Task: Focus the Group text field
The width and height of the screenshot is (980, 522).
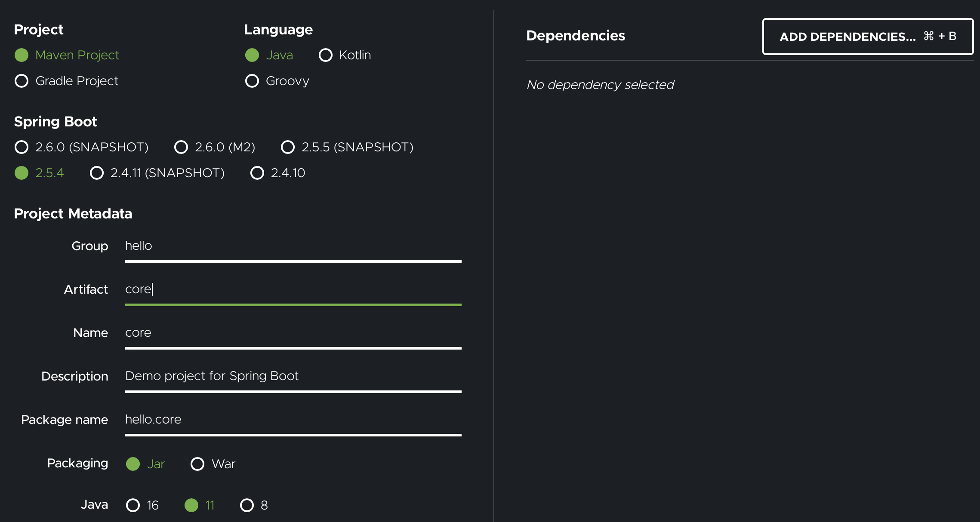Action: pos(293,246)
